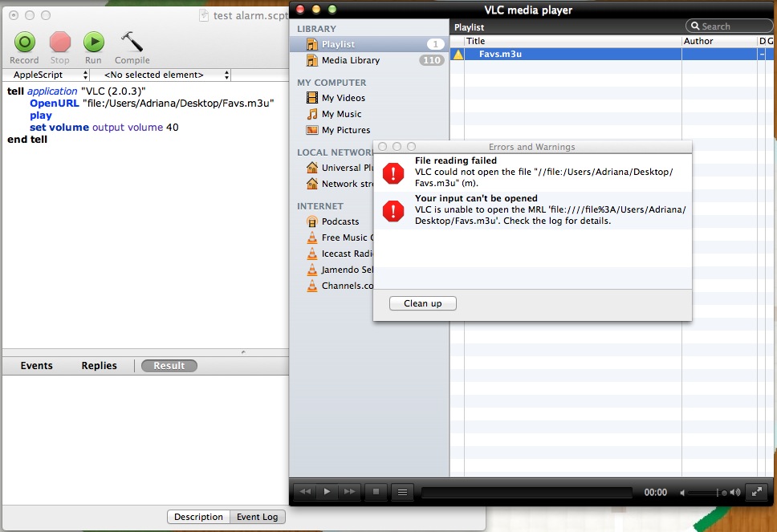Mute VLC with small speaker icon
The height and width of the screenshot is (532, 777).
[682, 493]
